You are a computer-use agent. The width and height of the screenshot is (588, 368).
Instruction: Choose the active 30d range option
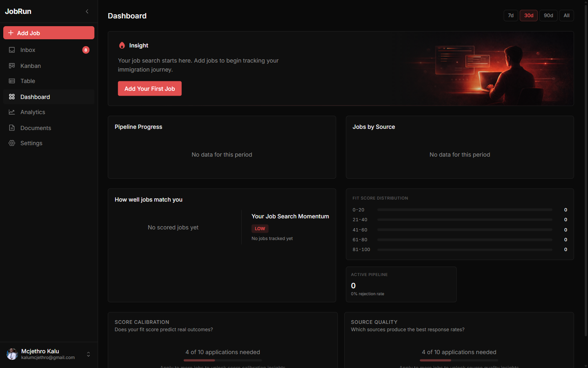[x=529, y=16]
